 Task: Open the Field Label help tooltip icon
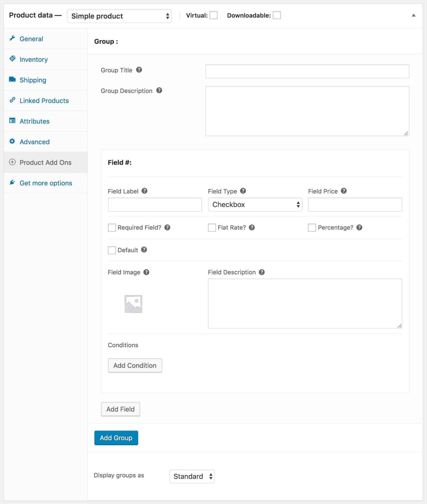click(x=144, y=190)
